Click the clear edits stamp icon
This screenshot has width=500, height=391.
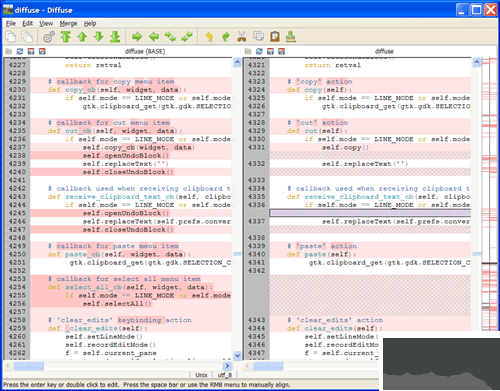[x=291, y=37]
